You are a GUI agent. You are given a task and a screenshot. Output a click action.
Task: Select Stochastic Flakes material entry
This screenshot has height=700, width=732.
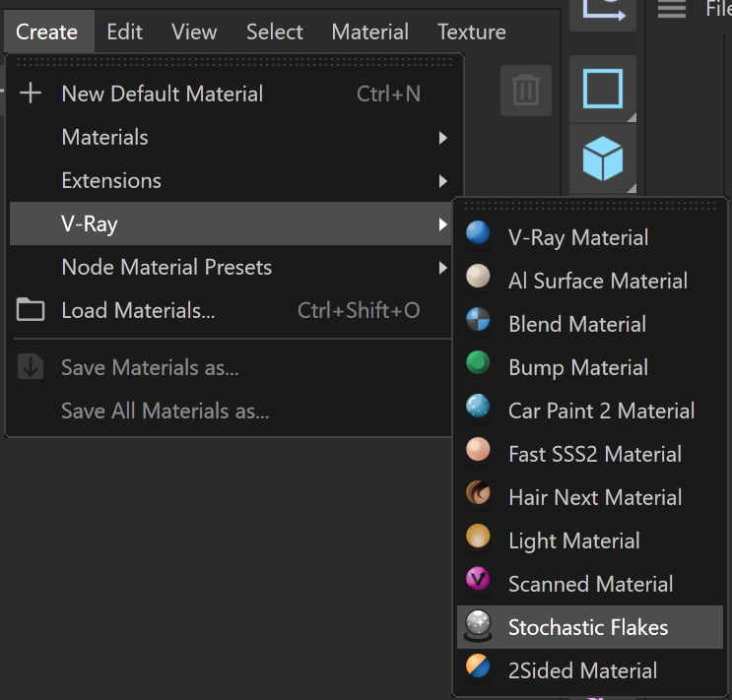[590, 627]
